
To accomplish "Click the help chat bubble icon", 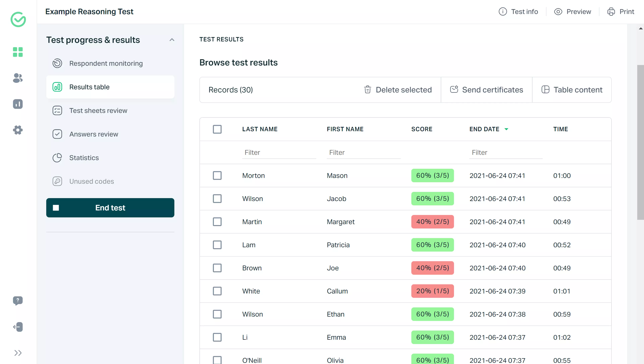I will point(18,300).
